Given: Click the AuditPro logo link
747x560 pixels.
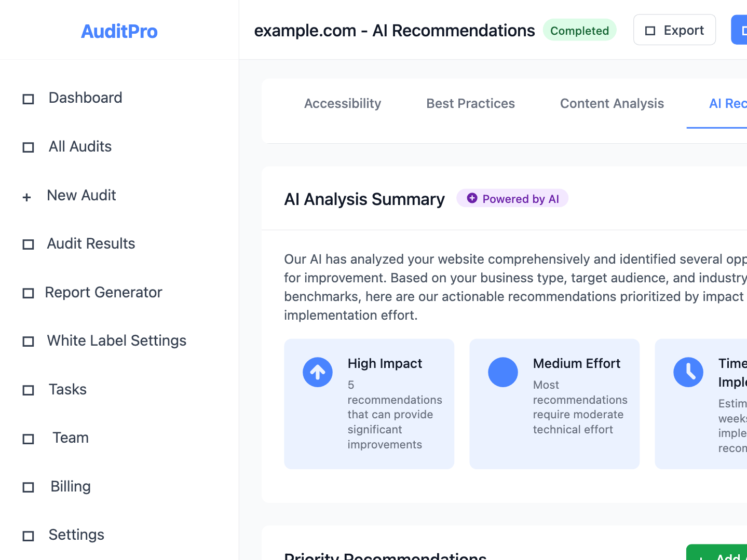Looking at the screenshot, I should (119, 31).
